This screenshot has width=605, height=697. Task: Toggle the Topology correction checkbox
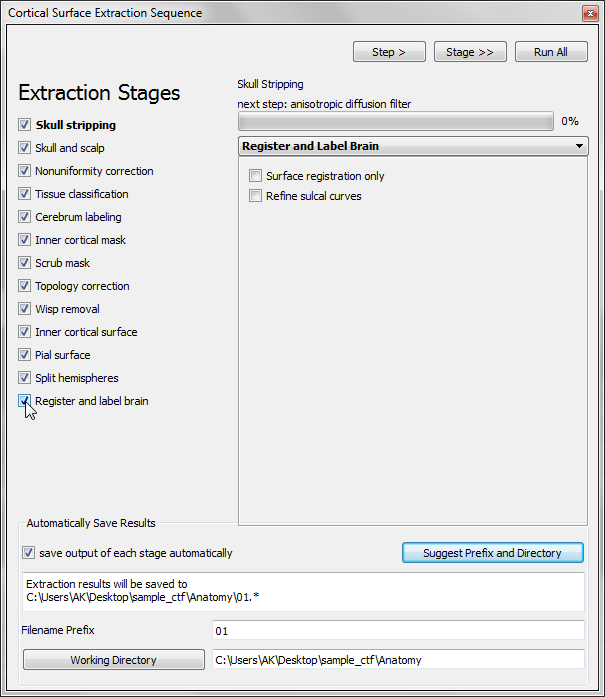tap(25, 286)
